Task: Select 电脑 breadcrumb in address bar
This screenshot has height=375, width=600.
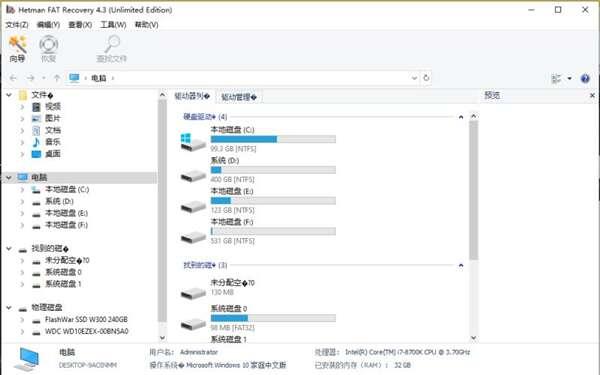Action: point(98,78)
